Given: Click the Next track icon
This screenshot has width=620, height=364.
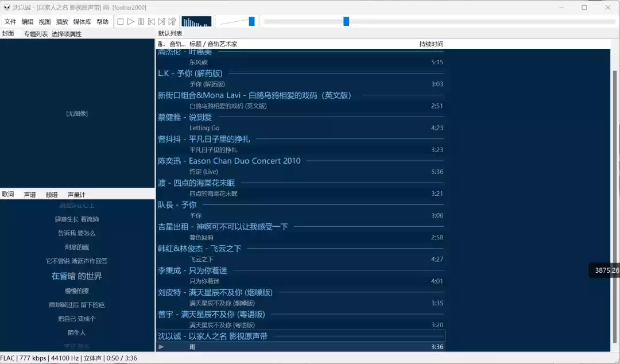Looking at the screenshot, I should point(161,21).
